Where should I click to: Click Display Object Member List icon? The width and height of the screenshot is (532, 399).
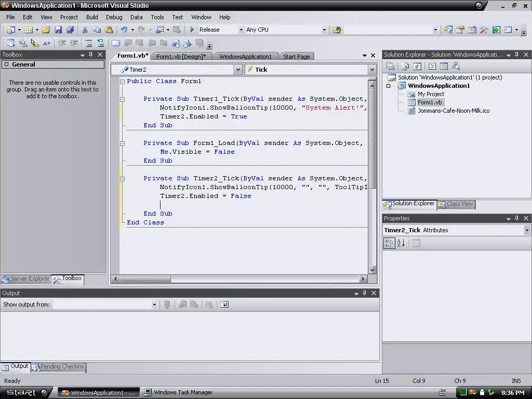(11, 43)
